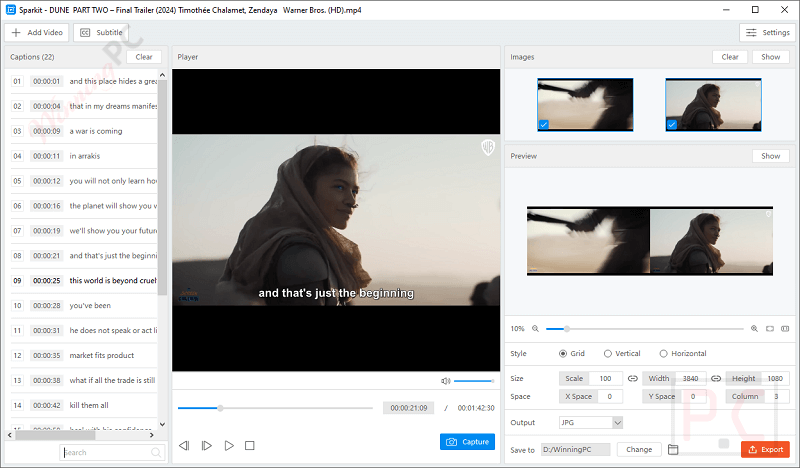The width and height of the screenshot is (800, 468).
Task: Open the Subtitle tool
Action: (101, 32)
